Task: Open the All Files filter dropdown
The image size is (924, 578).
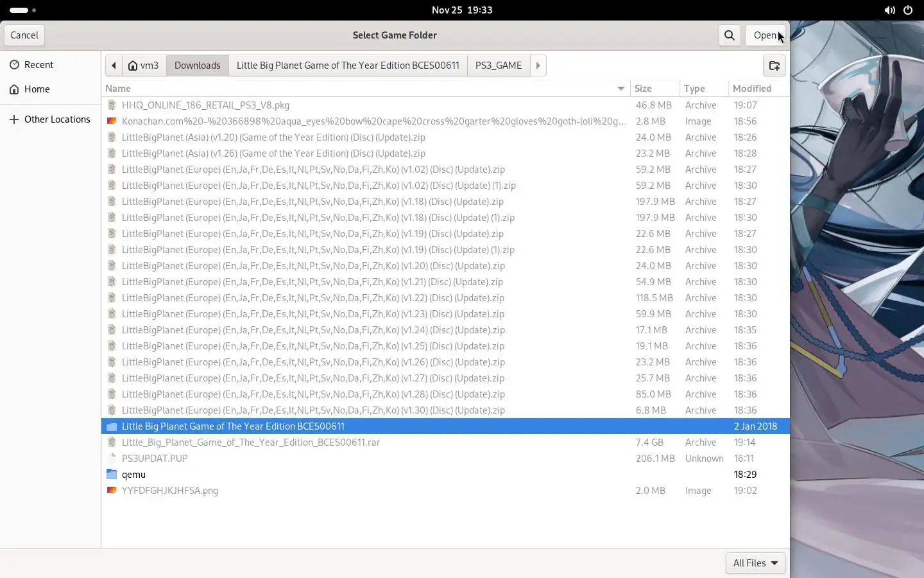Action: click(x=755, y=563)
